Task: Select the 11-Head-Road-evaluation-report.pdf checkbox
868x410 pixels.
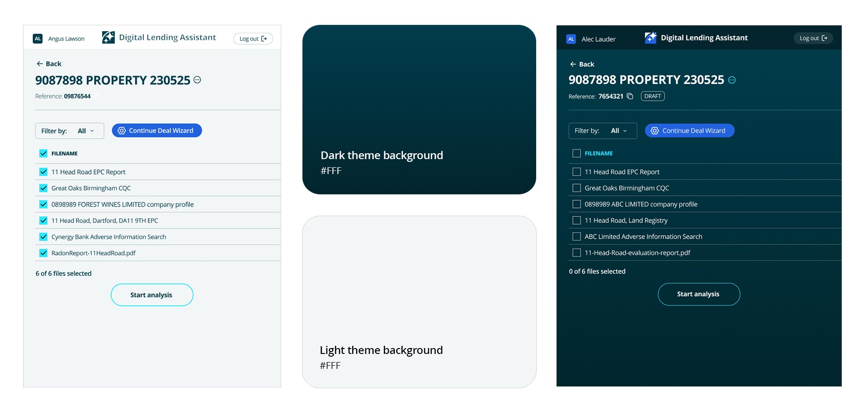Action: tap(576, 253)
